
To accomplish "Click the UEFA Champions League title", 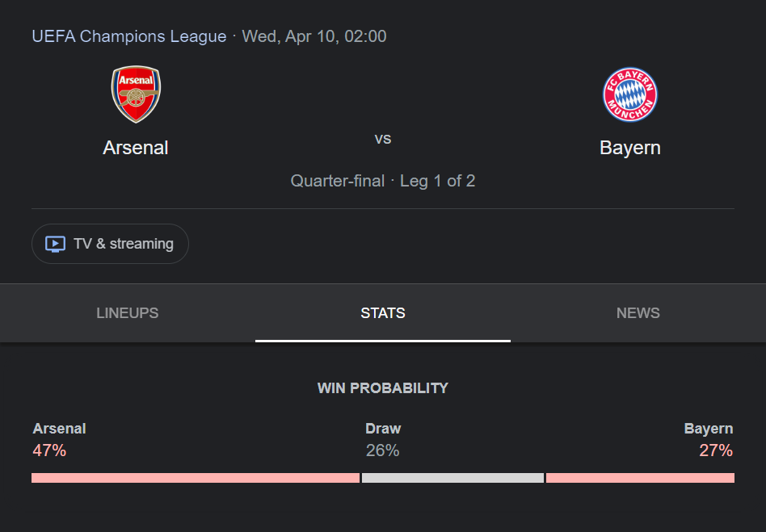I will click(x=129, y=36).
